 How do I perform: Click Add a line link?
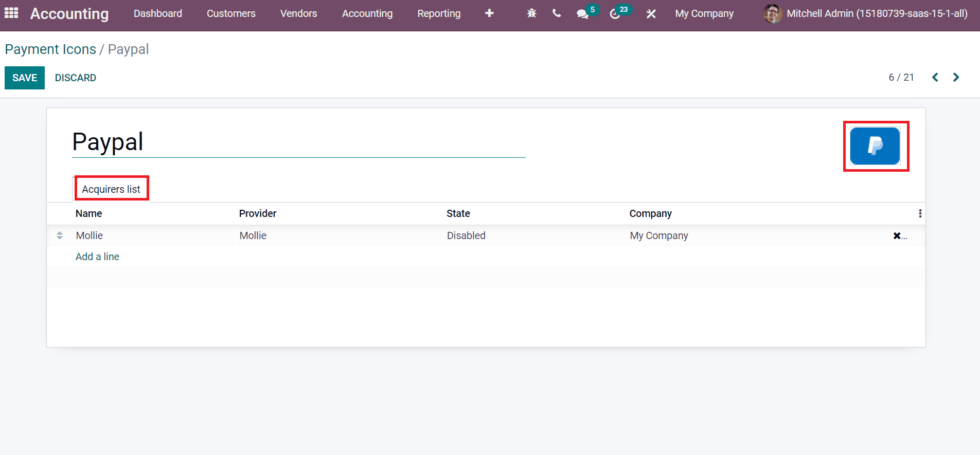tap(97, 257)
